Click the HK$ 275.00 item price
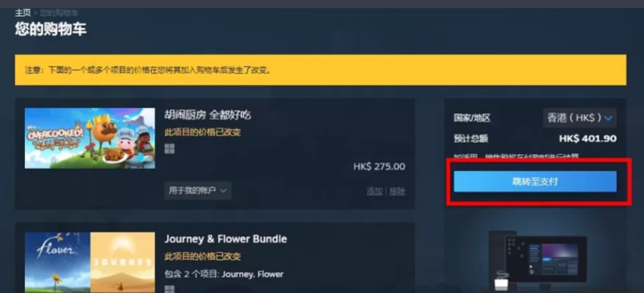The height and width of the screenshot is (293, 644). pyautogui.click(x=379, y=167)
